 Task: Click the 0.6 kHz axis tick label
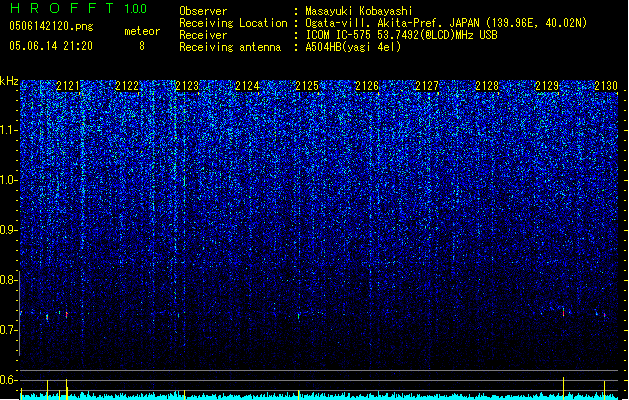[9, 380]
